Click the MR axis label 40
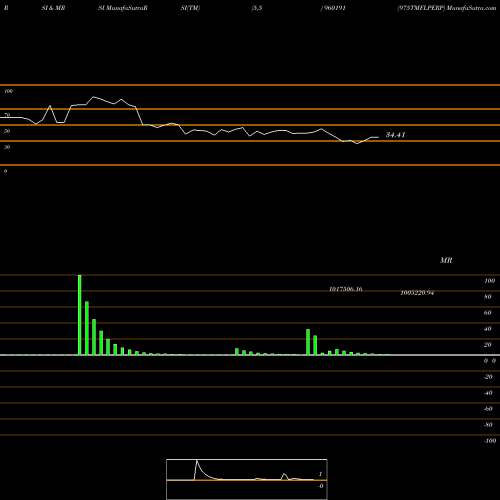Image resolution: width=500 pixels, height=500 pixels. tap(488, 329)
